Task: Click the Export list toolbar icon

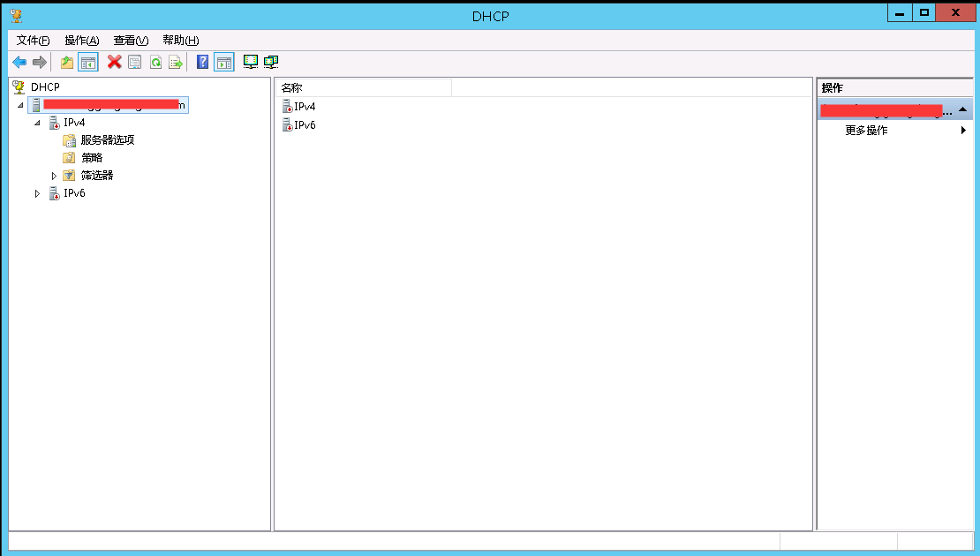Action: (x=176, y=62)
